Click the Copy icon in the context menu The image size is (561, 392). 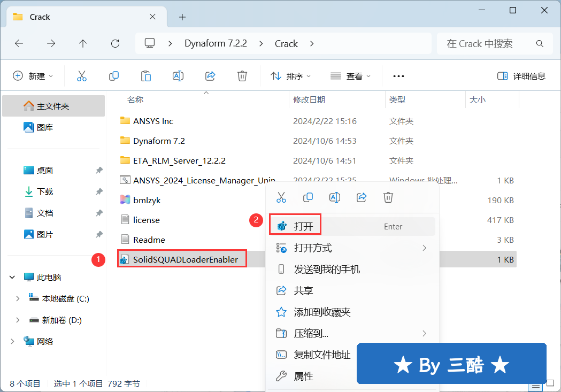click(x=308, y=197)
